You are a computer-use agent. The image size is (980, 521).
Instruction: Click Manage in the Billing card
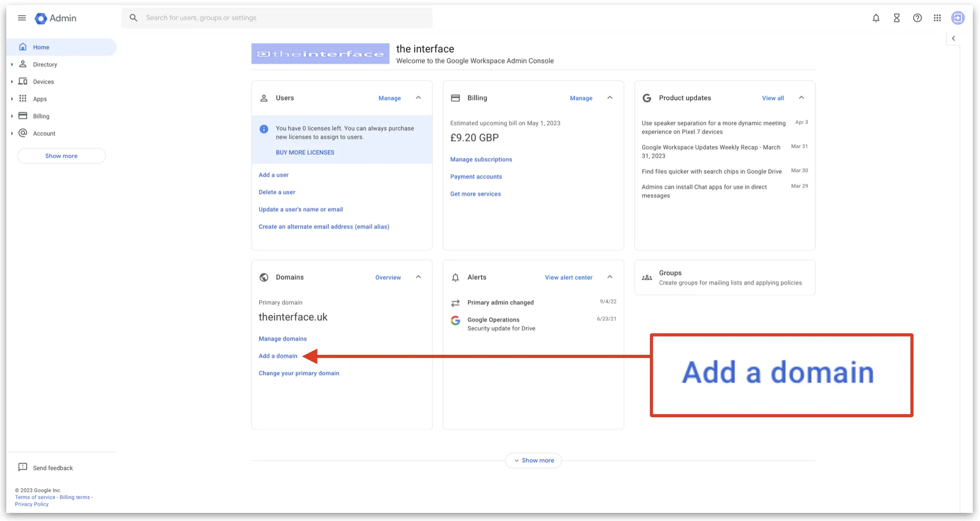click(581, 98)
